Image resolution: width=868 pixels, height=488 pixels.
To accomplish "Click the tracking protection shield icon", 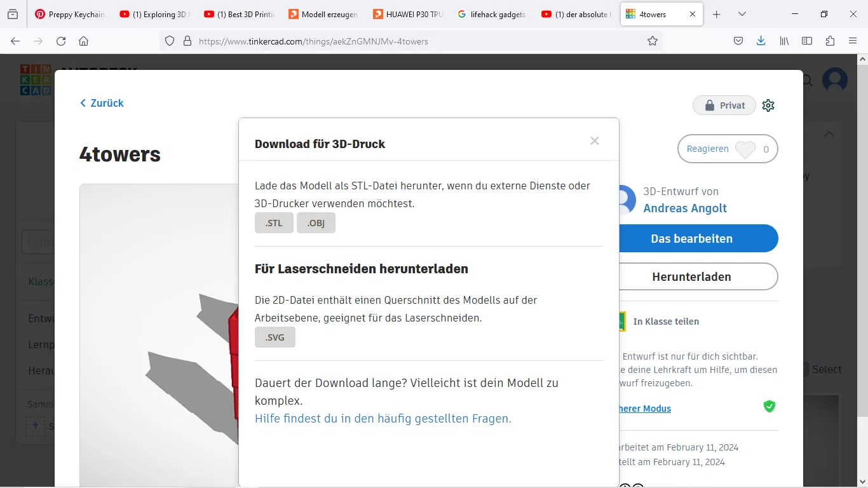I will (170, 41).
